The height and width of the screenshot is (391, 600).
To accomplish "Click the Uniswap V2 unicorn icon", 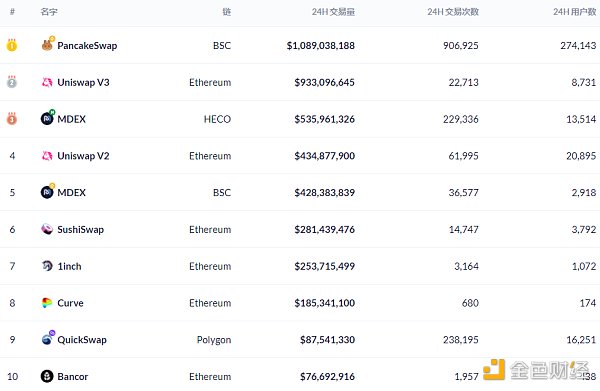I will [x=47, y=156].
